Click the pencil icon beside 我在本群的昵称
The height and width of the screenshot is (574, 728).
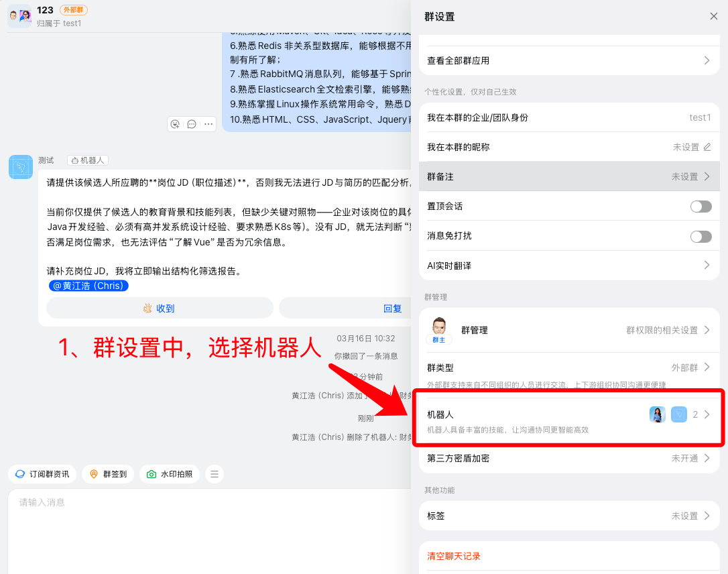[x=707, y=147]
